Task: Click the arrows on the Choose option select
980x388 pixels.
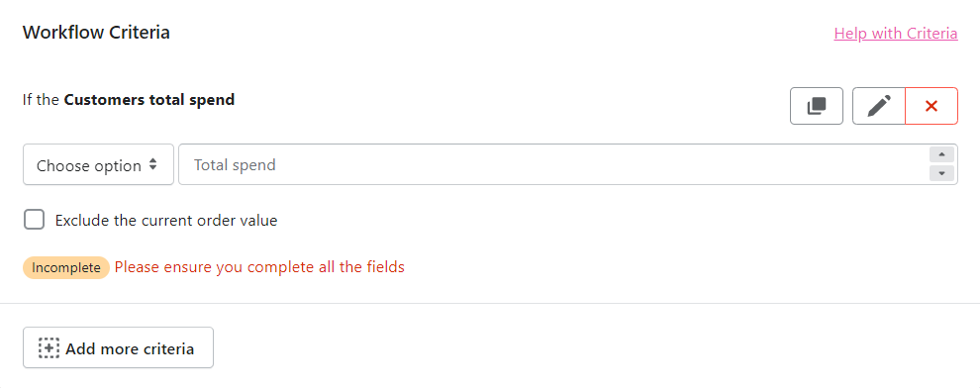Action: (152, 165)
